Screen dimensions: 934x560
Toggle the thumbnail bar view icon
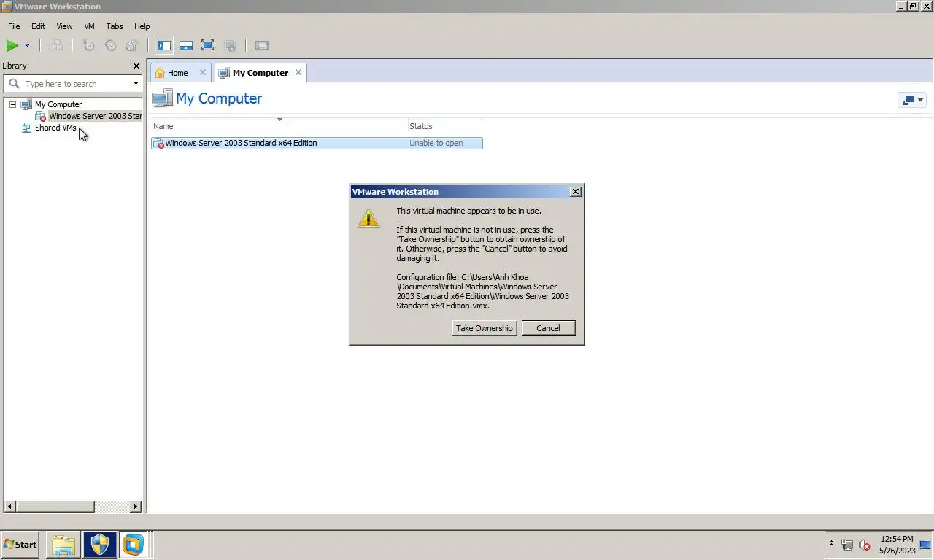click(x=186, y=45)
